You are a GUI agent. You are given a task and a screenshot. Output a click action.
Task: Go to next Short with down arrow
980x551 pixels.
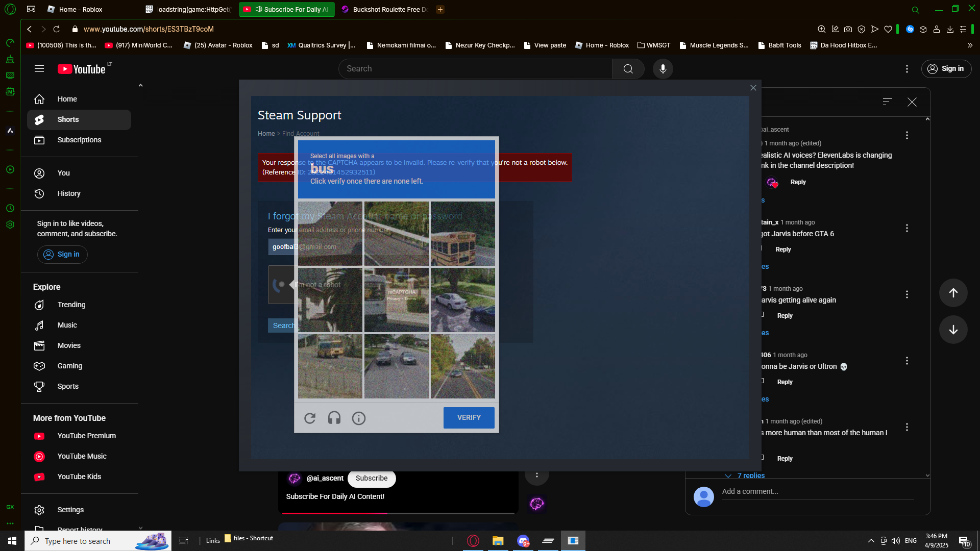pyautogui.click(x=953, y=330)
